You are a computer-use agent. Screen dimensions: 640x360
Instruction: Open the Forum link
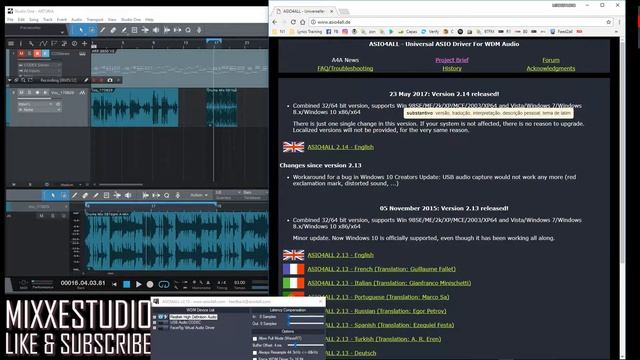551,60
